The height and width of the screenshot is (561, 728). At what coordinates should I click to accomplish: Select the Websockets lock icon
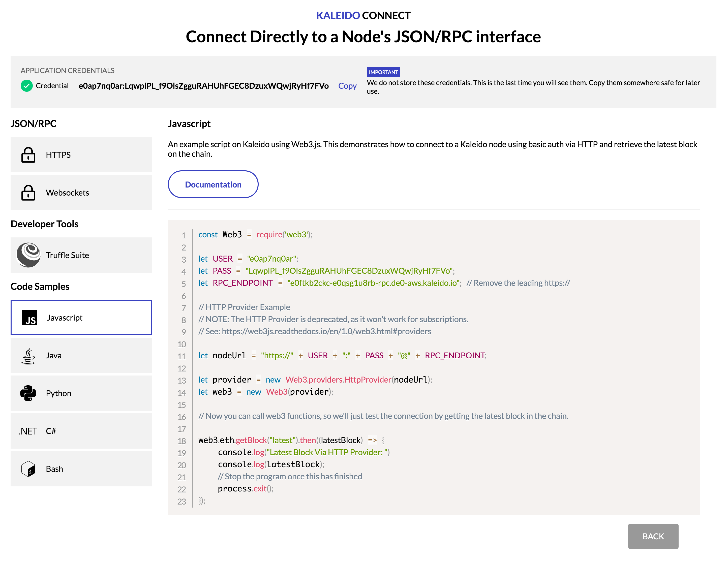[x=28, y=192]
